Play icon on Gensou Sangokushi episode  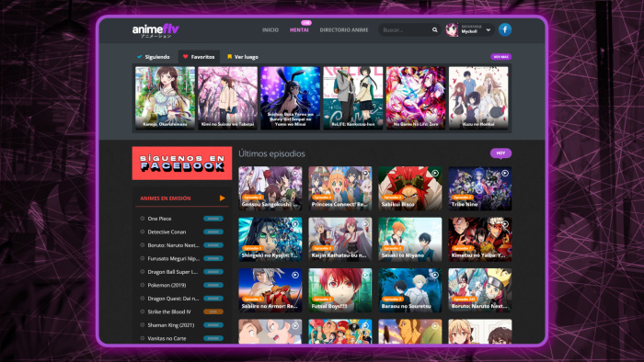point(295,174)
